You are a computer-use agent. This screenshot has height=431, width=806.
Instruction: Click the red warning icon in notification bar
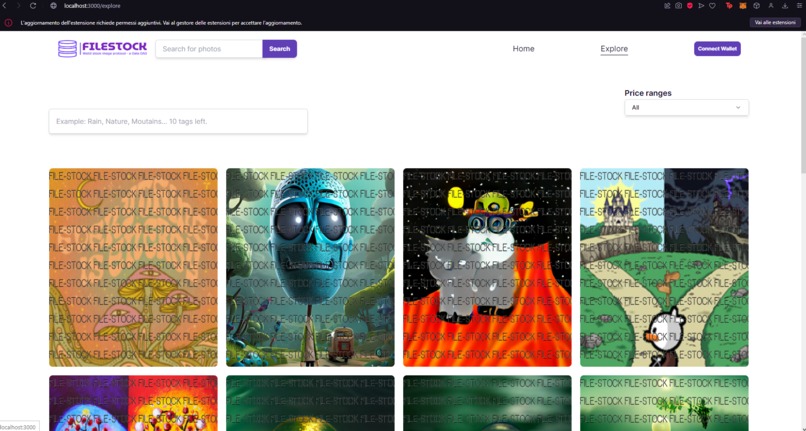[8, 23]
